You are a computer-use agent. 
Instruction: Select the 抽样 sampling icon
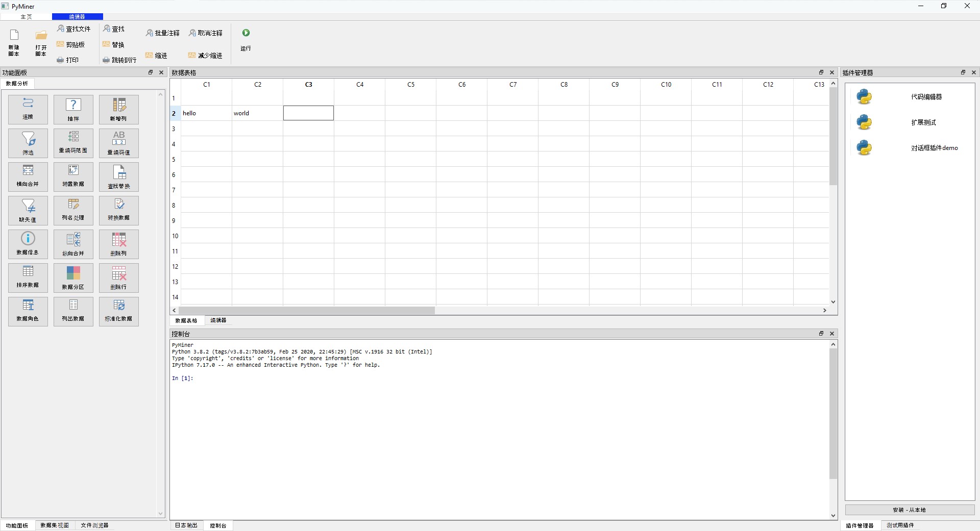pyautogui.click(x=73, y=109)
